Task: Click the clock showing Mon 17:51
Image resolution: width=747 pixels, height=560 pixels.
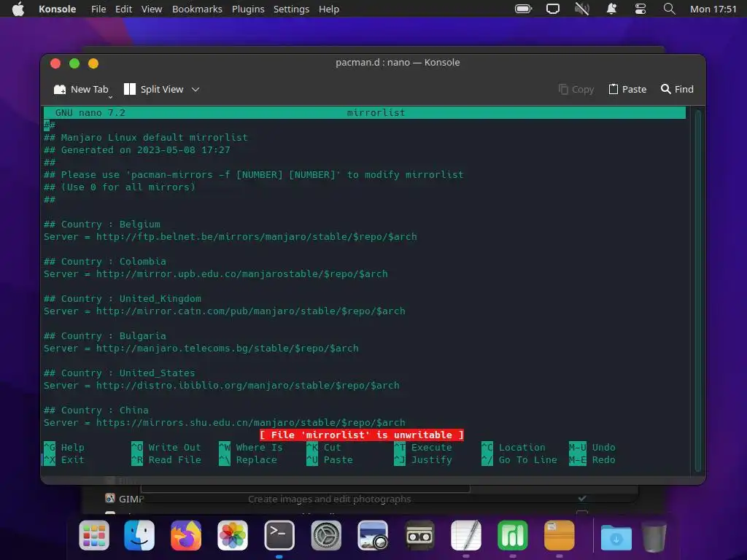Action: pyautogui.click(x=713, y=9)
